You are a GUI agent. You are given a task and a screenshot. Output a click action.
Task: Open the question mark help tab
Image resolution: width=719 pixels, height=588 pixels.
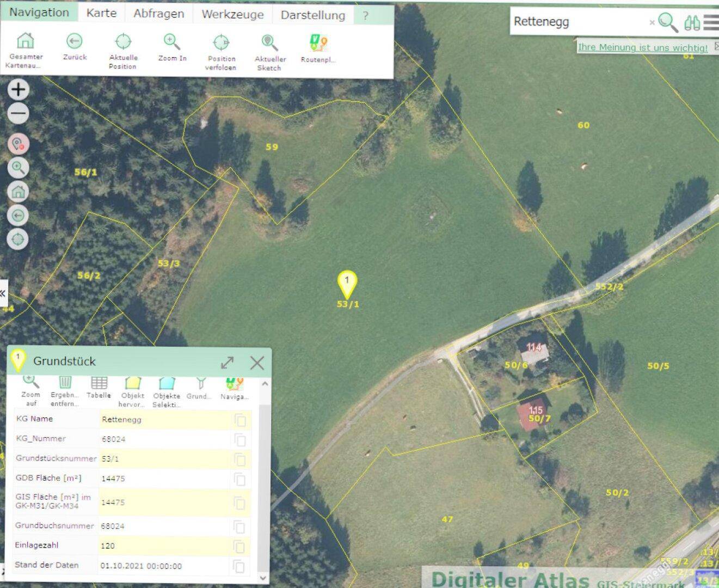click(366, 16)
